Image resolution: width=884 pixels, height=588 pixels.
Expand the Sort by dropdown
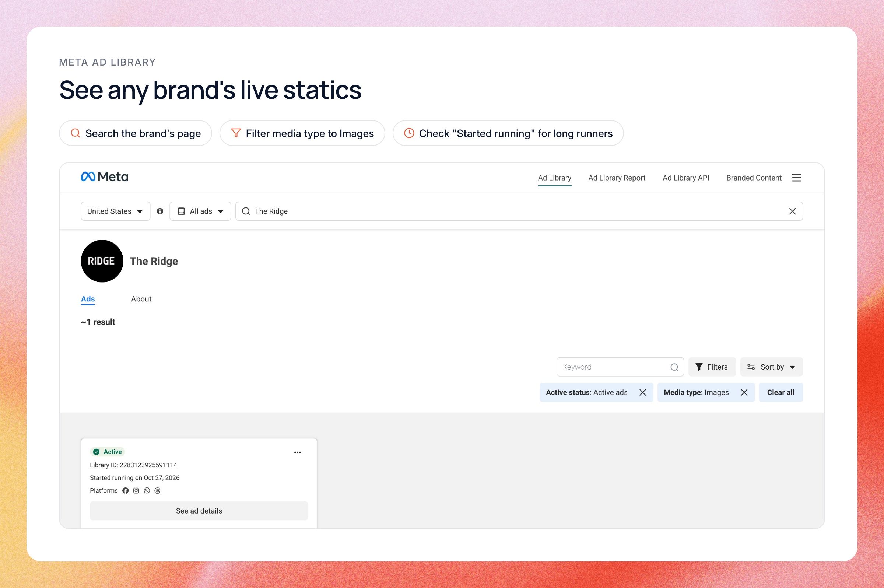point(772,367)
